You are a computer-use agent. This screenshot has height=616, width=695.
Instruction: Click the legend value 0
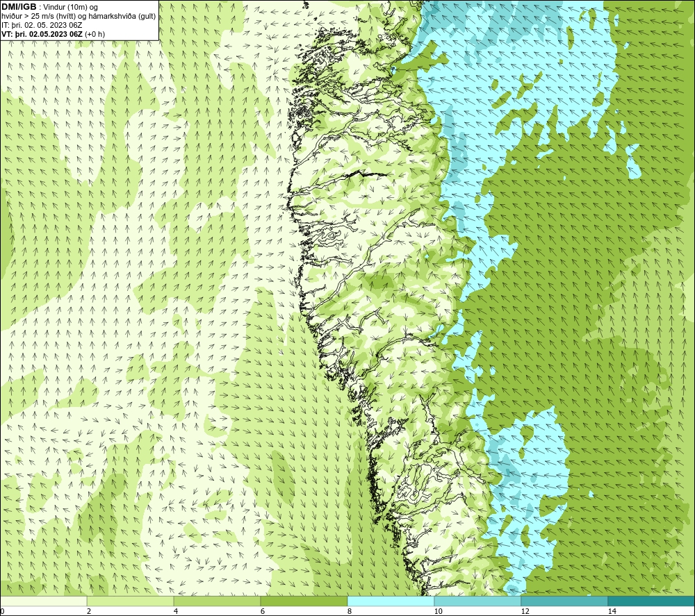2,612
